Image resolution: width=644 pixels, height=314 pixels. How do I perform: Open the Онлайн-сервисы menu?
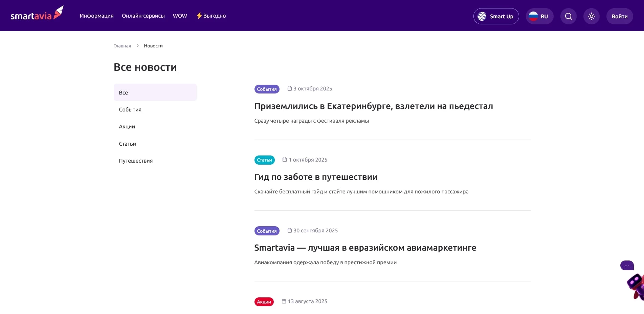pyautogui.click(x=143, y=16)
